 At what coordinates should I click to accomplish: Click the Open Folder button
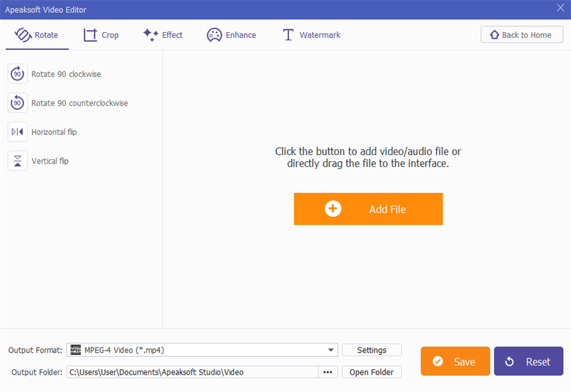[x=371, y=372]
